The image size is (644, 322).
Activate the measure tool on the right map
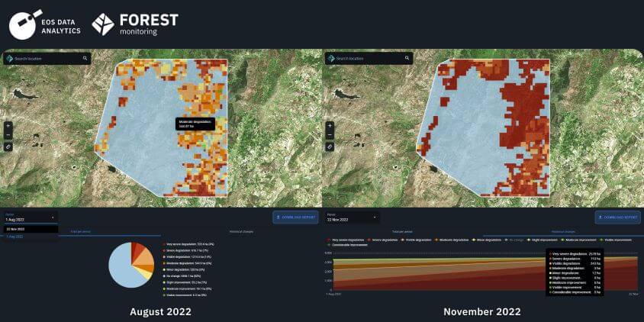coord(330,146)
